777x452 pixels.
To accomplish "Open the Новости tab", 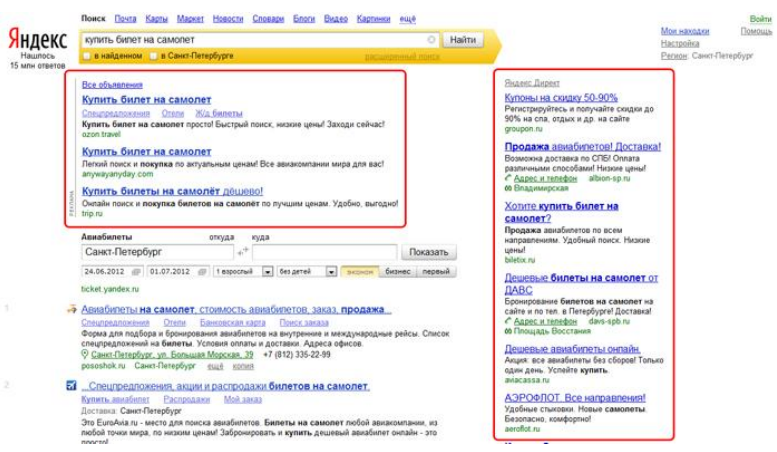I will (x=228, y=19).
